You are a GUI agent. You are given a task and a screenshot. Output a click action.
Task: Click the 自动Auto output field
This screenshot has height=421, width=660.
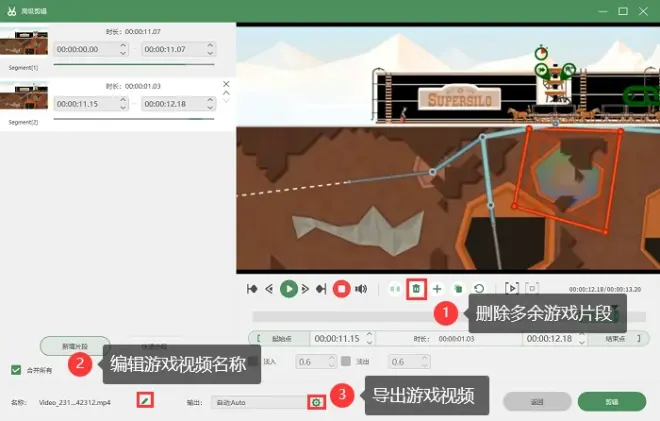[259, 403]
